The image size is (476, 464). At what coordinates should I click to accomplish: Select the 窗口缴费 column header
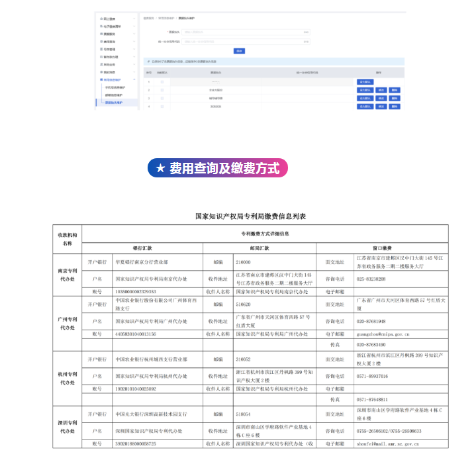(382, 248)
